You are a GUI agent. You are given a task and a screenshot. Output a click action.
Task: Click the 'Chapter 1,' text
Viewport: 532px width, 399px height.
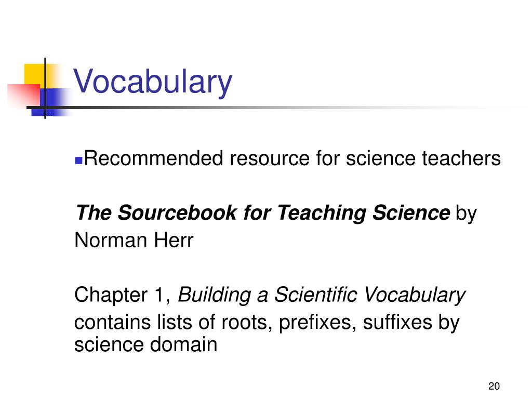pos(122,295)
